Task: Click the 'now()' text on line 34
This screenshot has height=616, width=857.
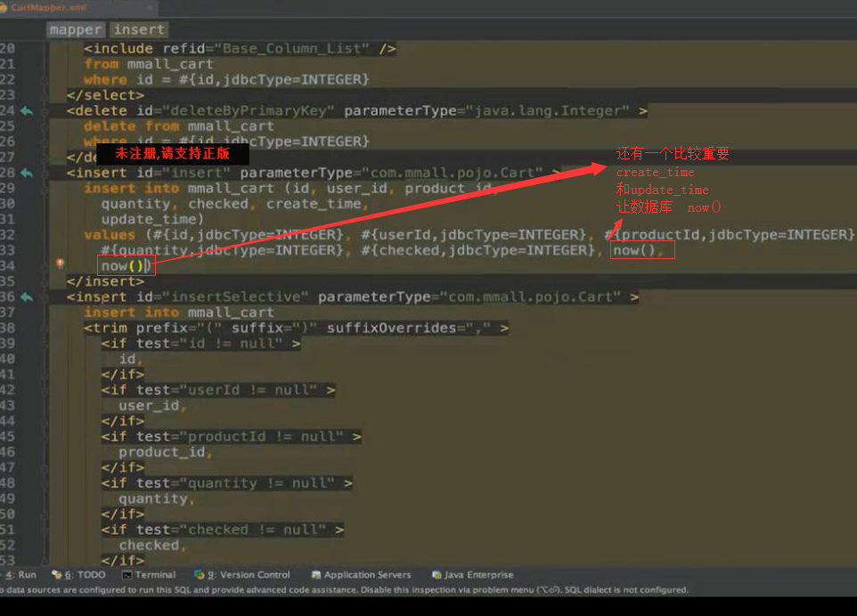Action: [122, 266]
